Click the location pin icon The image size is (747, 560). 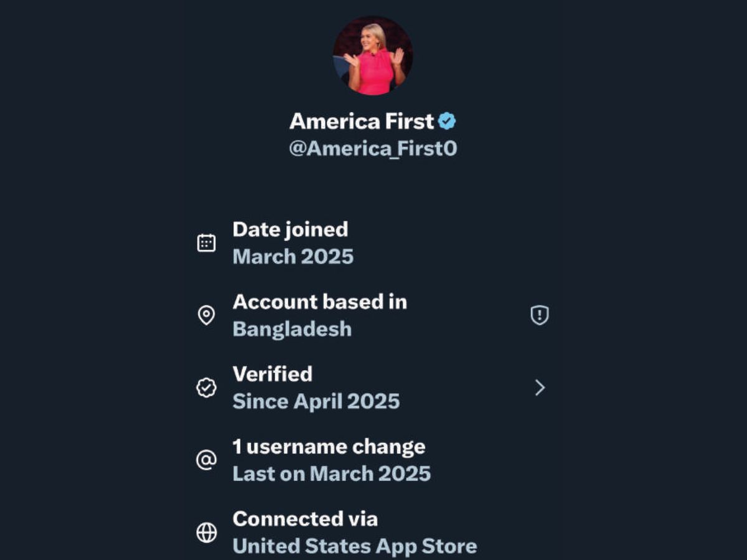[x=206, y=315]
